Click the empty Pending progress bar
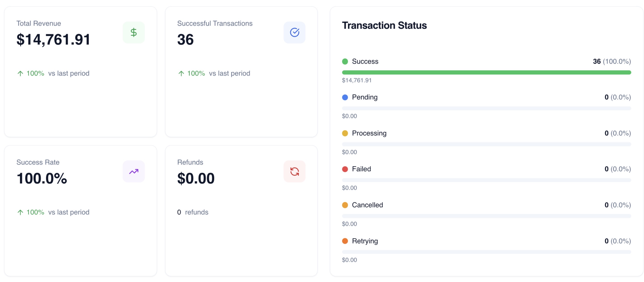The height and width of the screenshot is (282, 644). click(x=486, y=109)
